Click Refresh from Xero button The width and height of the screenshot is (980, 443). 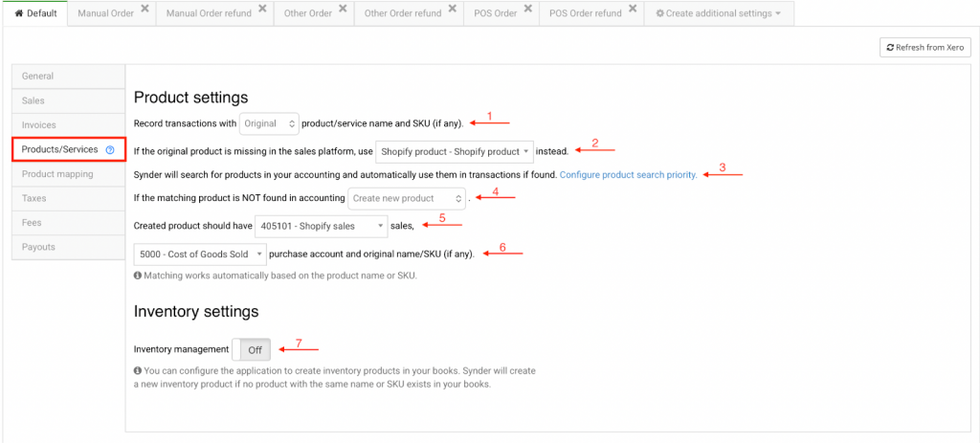point(926,47)
